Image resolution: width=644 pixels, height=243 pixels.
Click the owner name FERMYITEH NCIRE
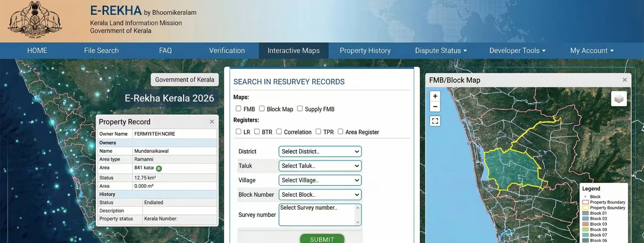(x=154, y=134)
